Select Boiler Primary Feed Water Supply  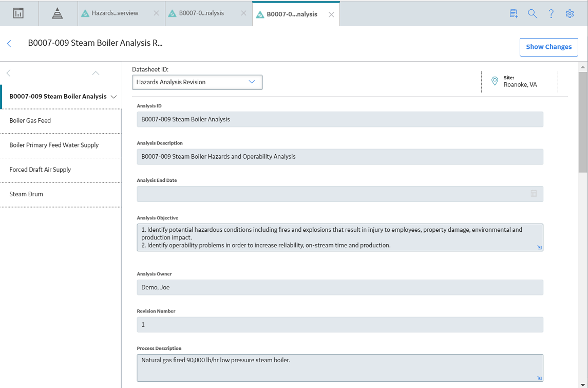[x=61, y=145]
